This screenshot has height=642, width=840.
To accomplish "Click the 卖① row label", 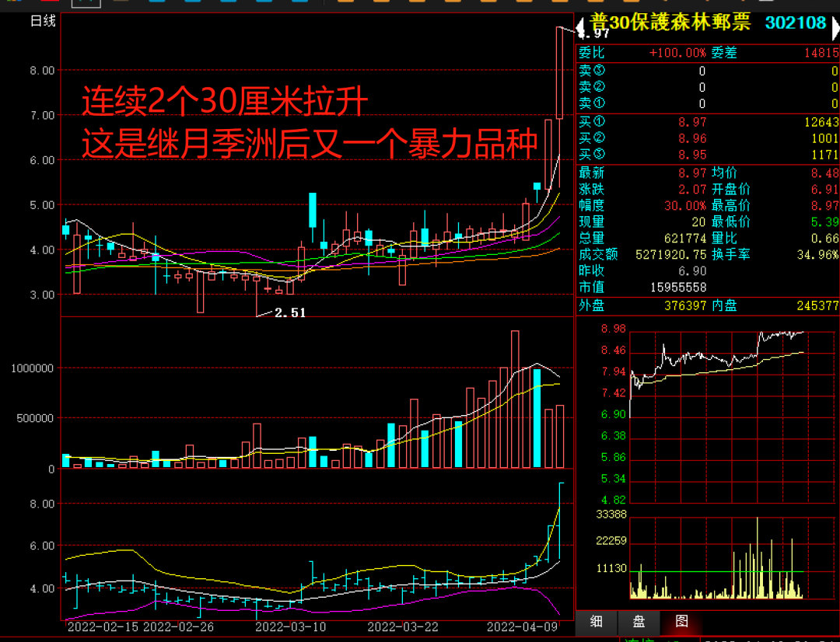I will tap(592, 103).
